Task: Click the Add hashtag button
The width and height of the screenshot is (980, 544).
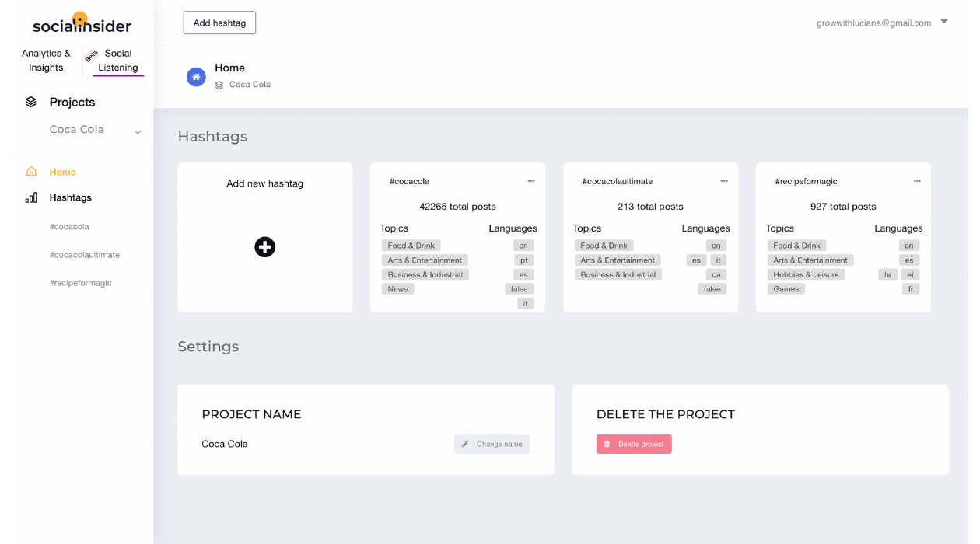Action: coord(219,23)
